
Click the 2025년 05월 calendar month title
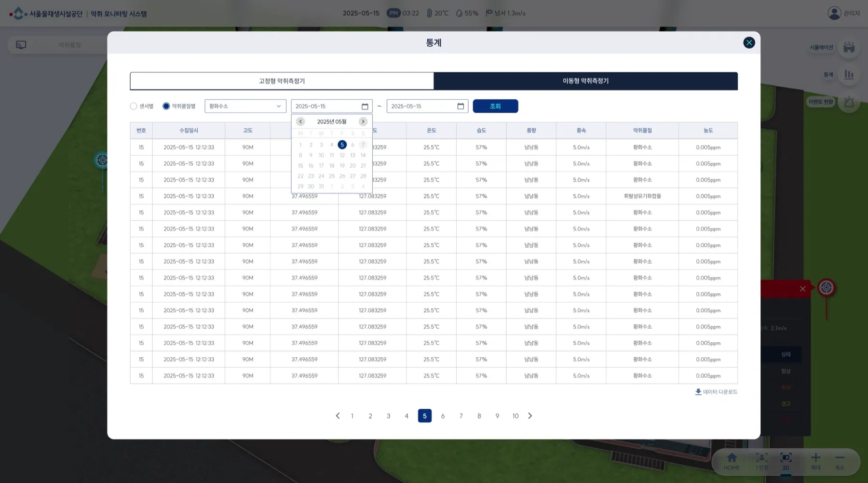(332, 121)
